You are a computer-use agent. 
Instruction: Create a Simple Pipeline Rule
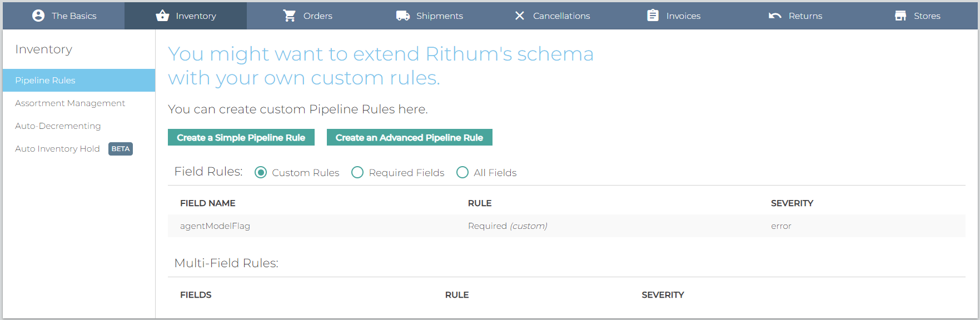tap(241, 137)
